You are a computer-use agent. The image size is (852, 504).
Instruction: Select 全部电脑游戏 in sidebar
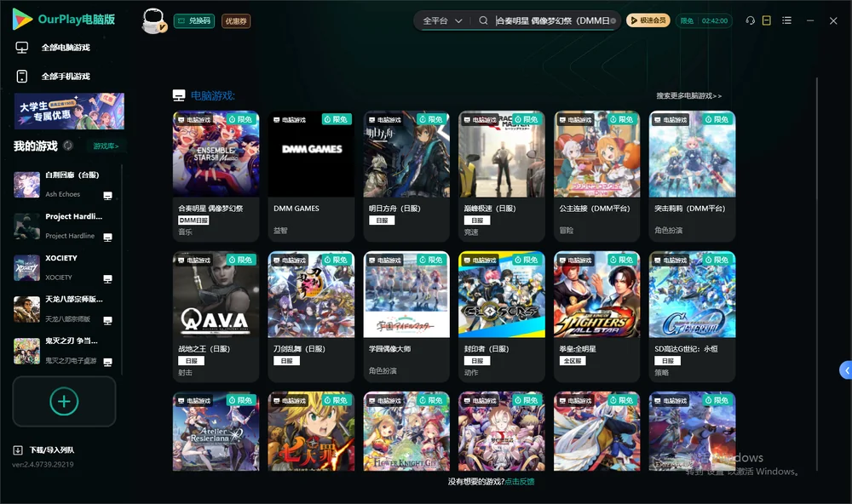click(x=66, y=48)
